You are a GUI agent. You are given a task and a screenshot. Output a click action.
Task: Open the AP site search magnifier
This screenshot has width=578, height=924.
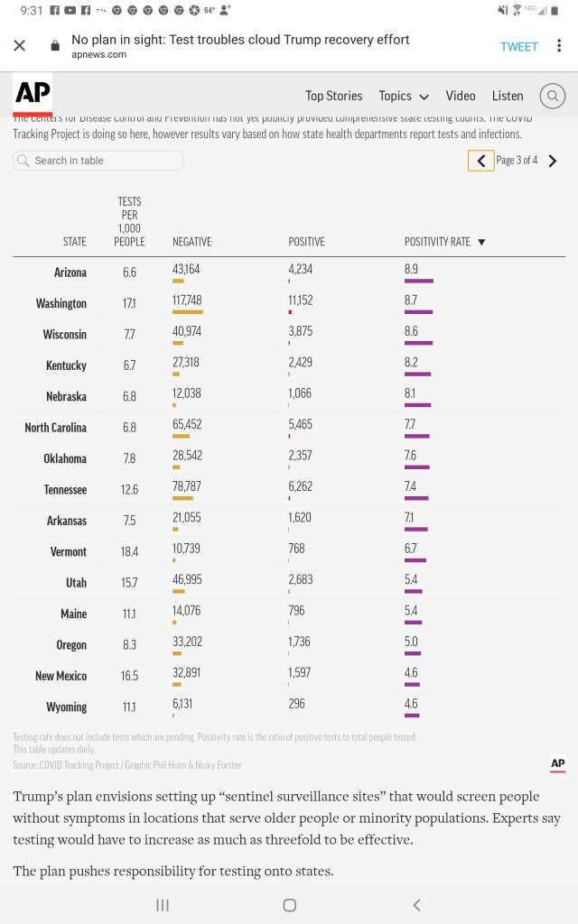552,96
